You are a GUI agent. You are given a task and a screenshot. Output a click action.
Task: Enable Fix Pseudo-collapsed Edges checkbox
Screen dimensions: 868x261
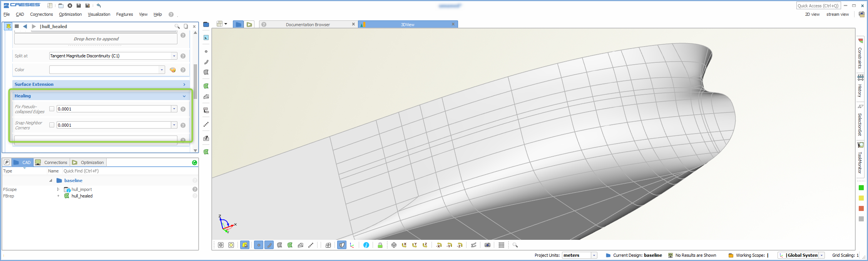52,109
